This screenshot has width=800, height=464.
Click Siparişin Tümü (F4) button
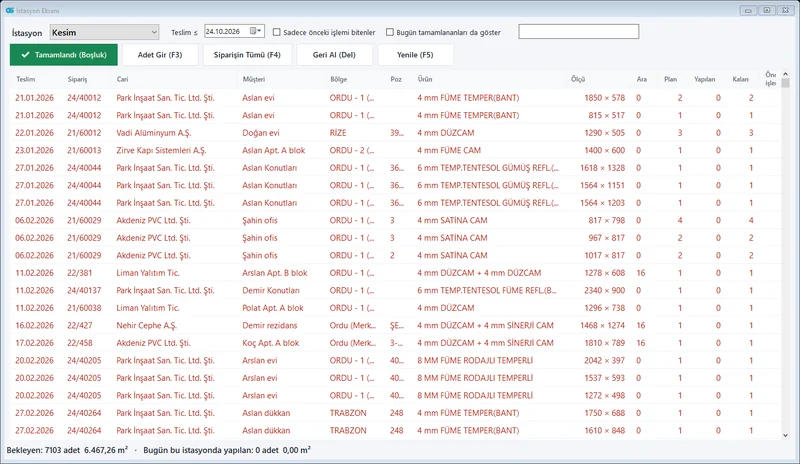[247, 55]
